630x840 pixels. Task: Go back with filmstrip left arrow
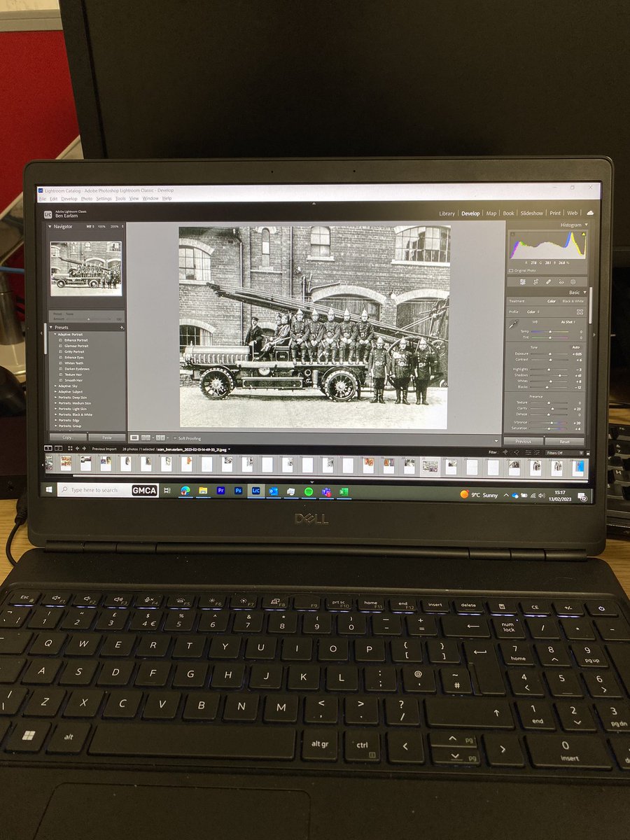click(77, 449)
